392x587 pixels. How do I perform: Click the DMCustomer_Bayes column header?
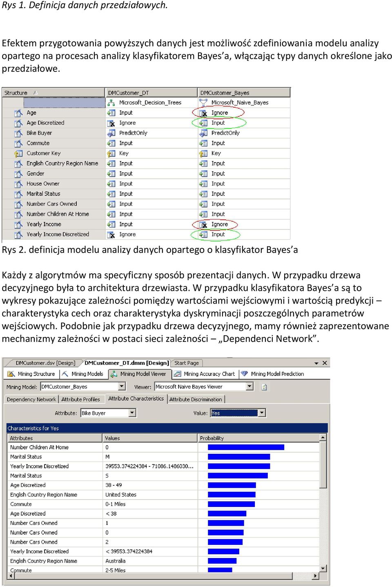click(244, 93)
